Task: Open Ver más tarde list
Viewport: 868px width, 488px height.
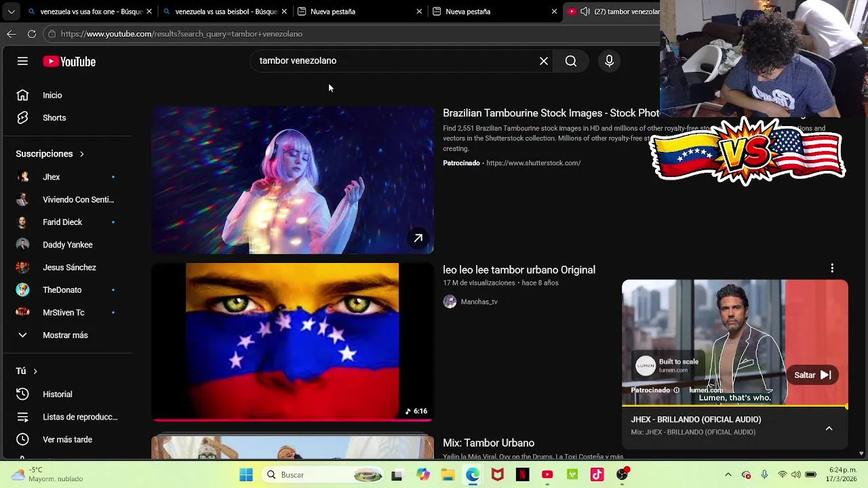Action: pos(66,440)
